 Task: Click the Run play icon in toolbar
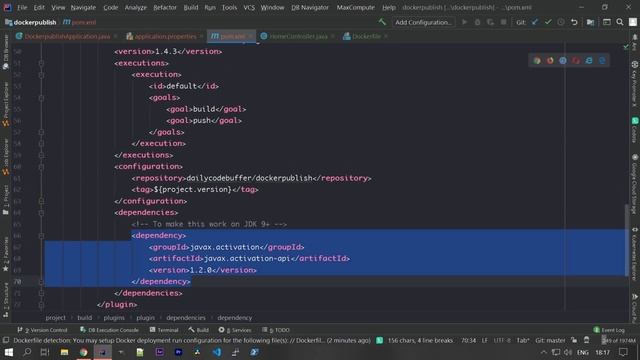(464, 22)
